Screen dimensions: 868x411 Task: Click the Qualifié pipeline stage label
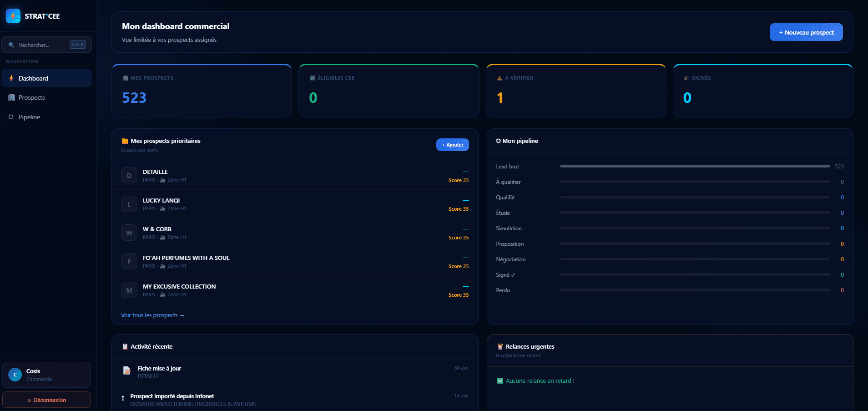[x=505, y=198]
